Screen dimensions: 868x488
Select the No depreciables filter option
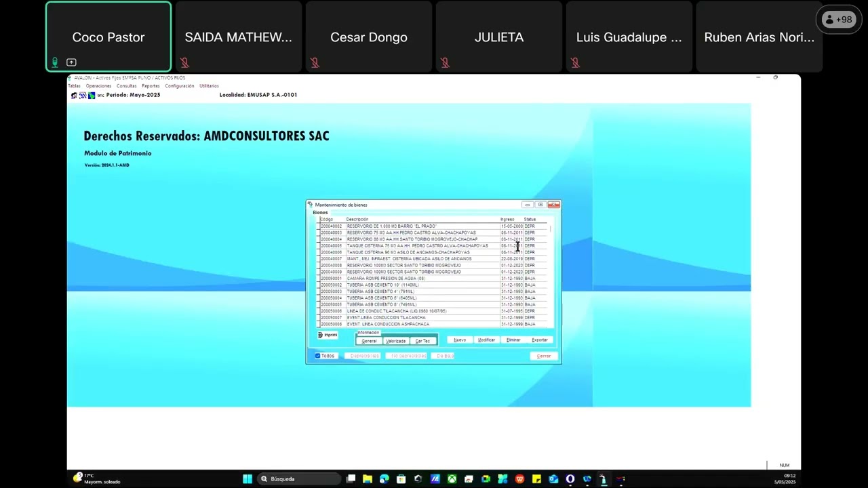406,356
